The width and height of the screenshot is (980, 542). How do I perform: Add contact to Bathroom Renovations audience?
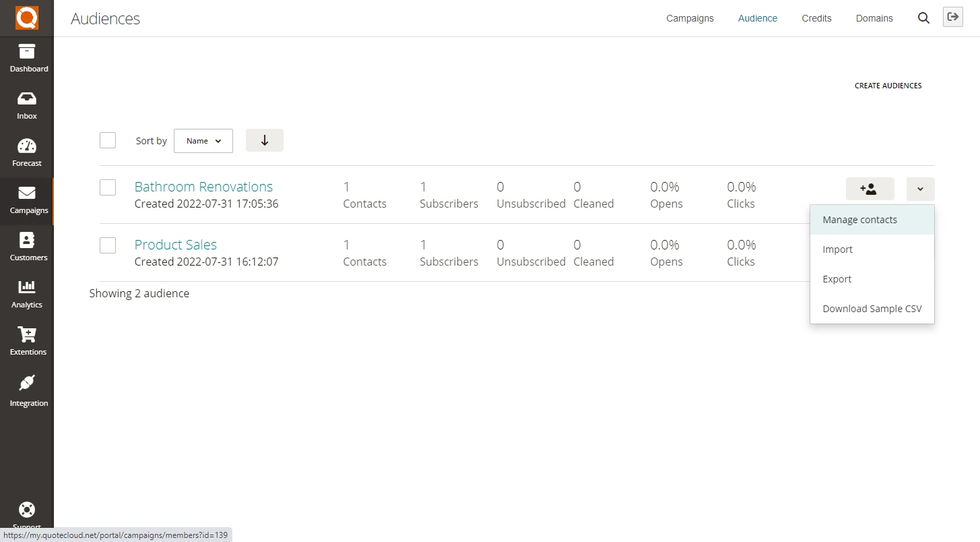click(x=870, y=189)
